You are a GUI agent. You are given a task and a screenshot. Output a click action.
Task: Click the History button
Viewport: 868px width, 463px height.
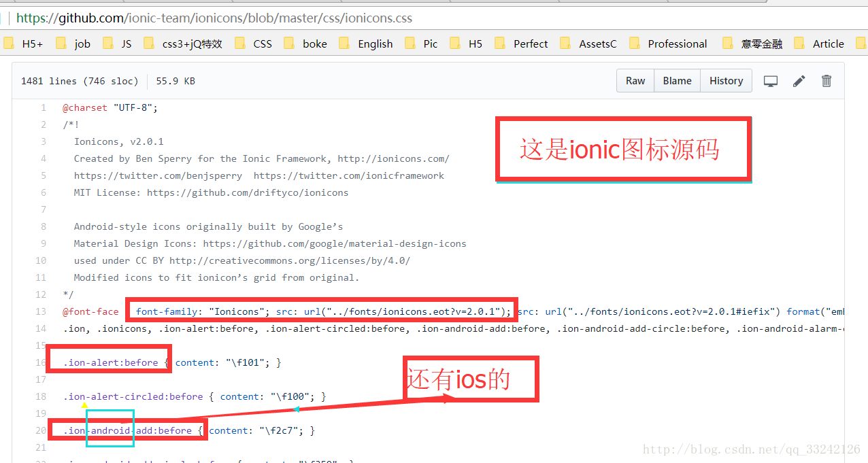(726, 80)
